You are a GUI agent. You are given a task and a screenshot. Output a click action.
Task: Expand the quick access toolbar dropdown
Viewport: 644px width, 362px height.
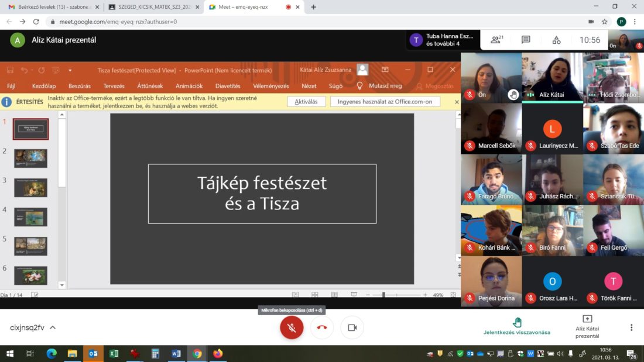coord(70,70)
